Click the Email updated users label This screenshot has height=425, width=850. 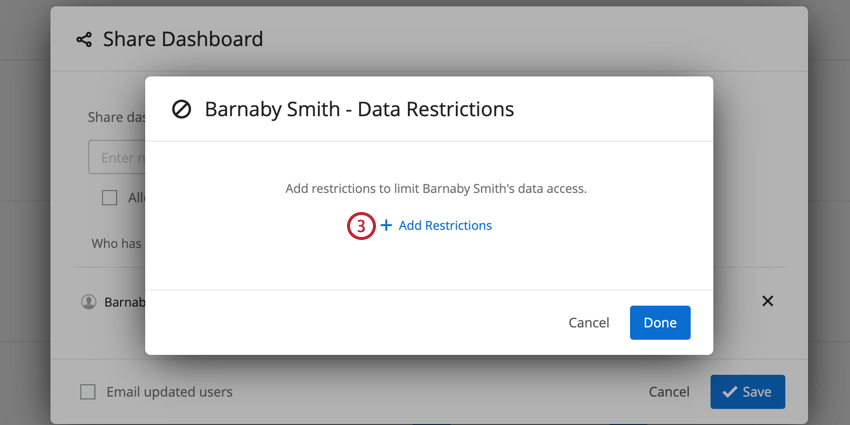click(170, 392)
